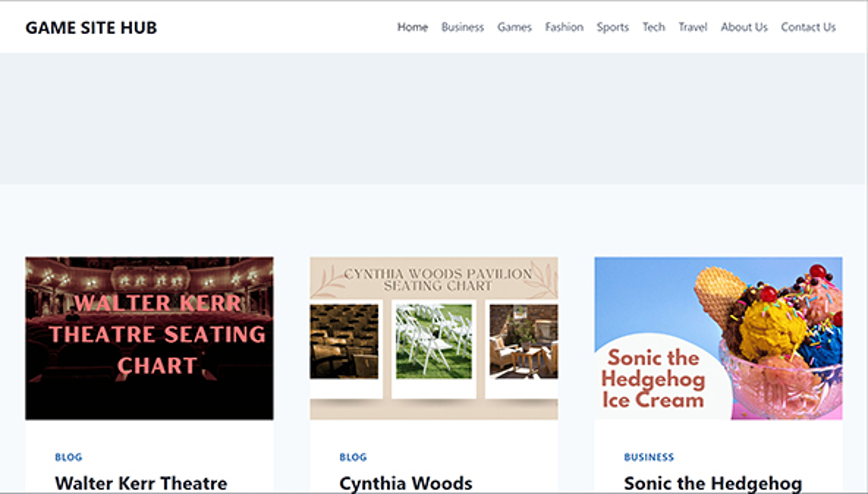
Task: Open the Home menu item
Action: click(x=413, y=28)
